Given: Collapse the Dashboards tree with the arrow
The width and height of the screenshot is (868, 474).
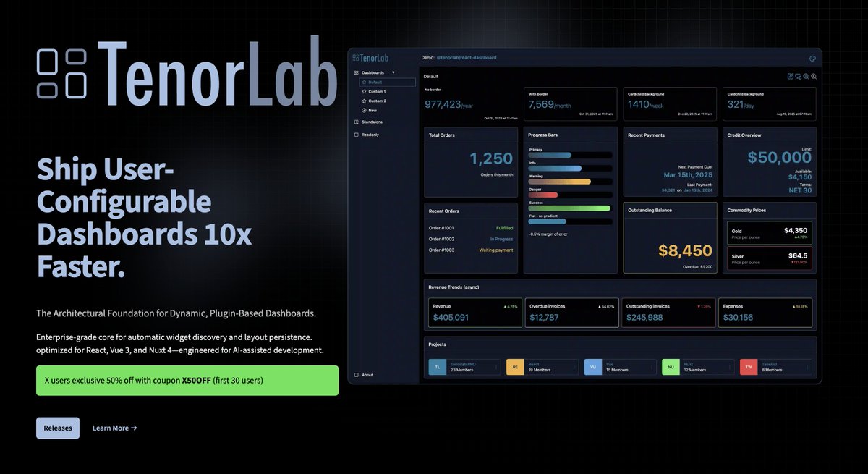Looking at the screenshot, I should (393, 73).
